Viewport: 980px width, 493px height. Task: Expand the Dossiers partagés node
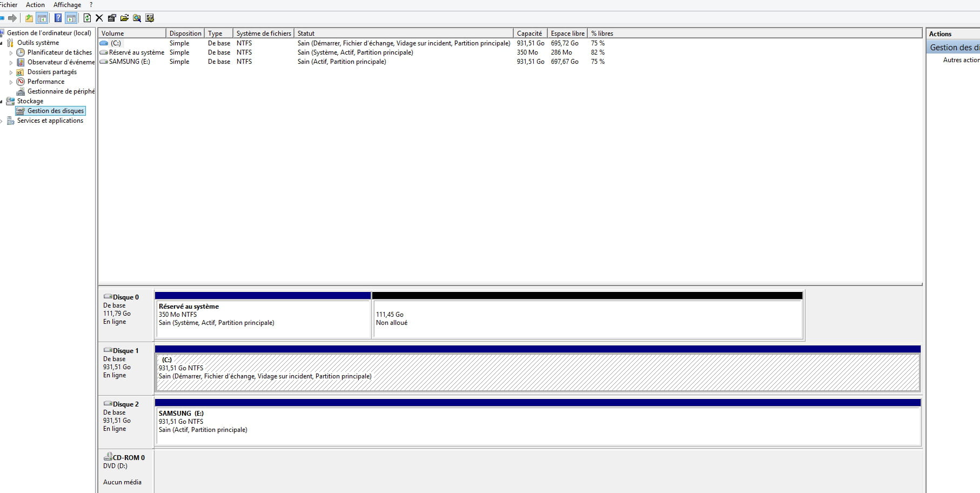pos(11,72)
